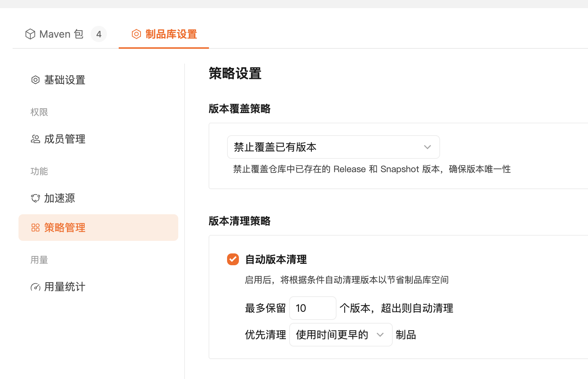
Task: Click the 制品库设置 hexagon icon
Action: click(x=136, y=34)
